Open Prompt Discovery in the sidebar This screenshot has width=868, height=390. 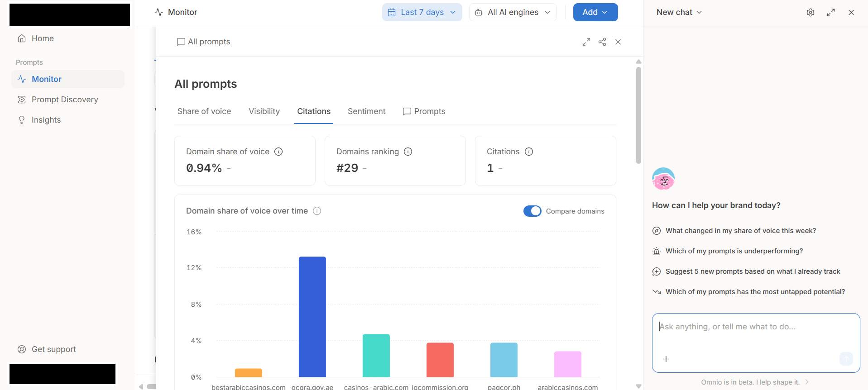point(68,100)
